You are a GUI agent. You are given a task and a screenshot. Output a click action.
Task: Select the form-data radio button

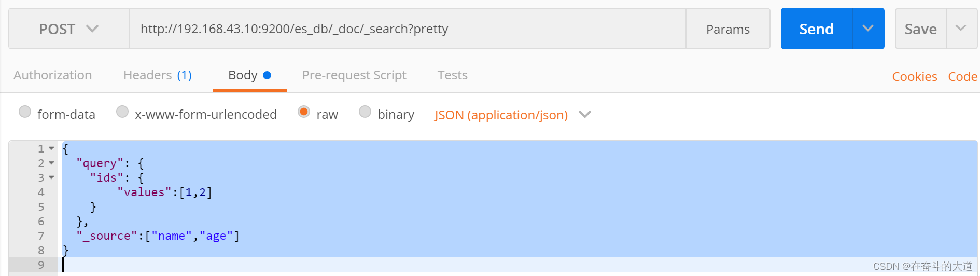[25, 112]
